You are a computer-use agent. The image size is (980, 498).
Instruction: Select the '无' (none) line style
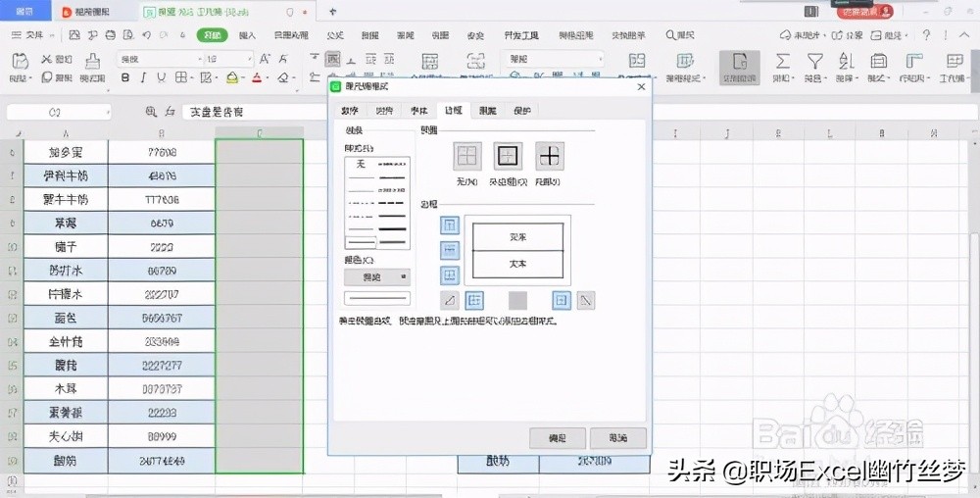[361, 165]
